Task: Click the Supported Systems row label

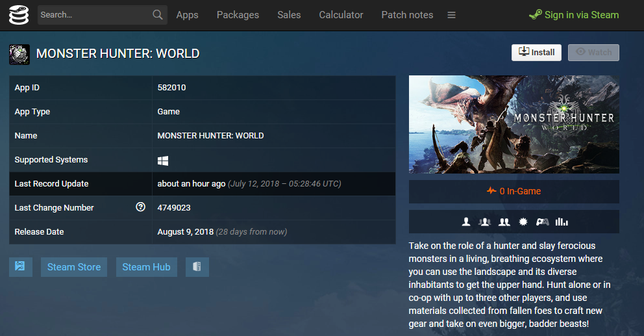Action: point(51,160)
